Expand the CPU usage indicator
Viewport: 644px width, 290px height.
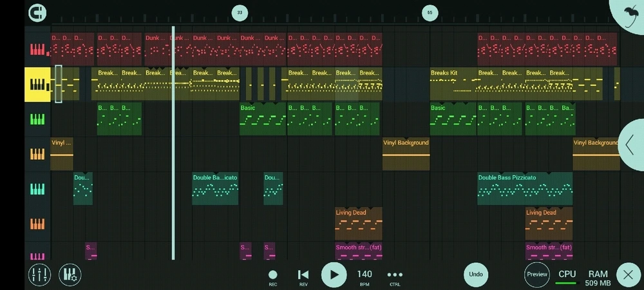[x=567, y=276]
